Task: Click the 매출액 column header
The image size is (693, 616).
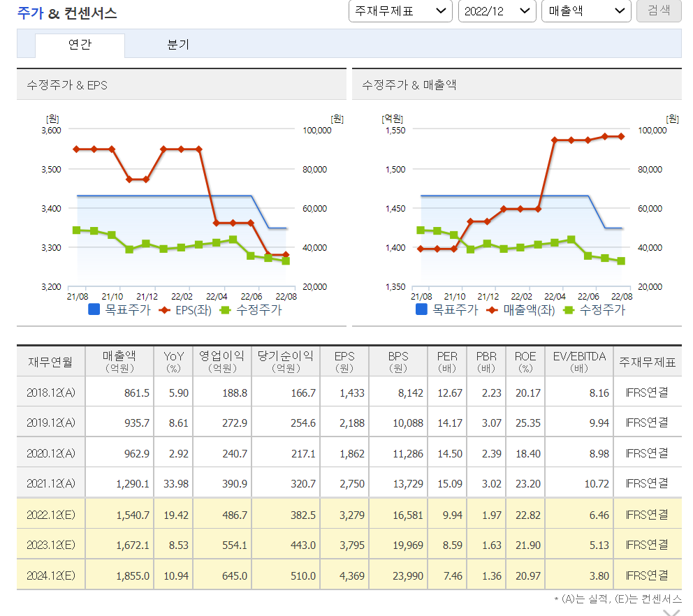Action: 119,362
